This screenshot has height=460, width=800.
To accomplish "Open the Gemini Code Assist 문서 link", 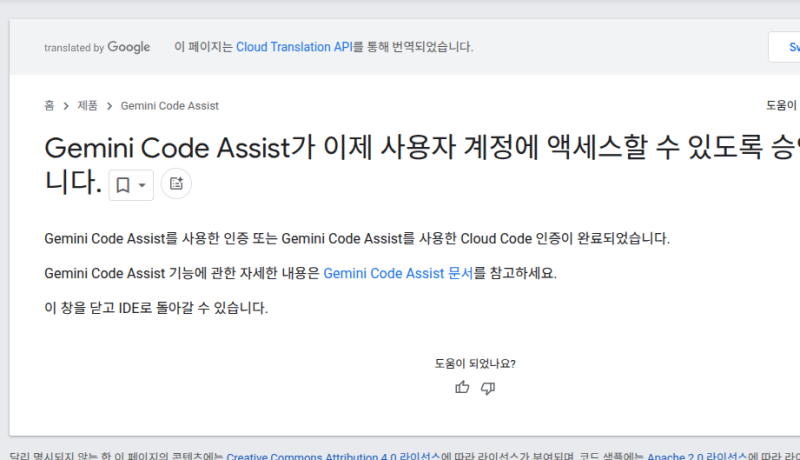I will pos(398,273).
